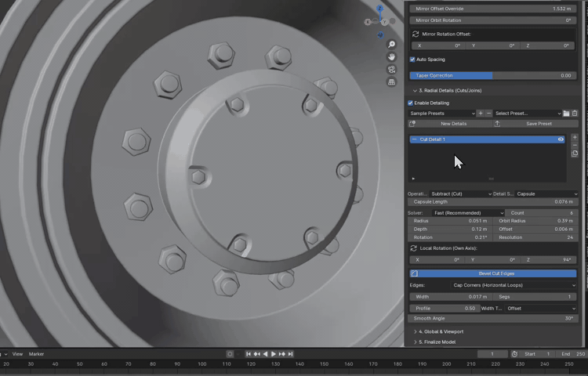Click the Smooth Angle field 30°
The height and width of the screenshot is (376, 588).
click(493, 318)
